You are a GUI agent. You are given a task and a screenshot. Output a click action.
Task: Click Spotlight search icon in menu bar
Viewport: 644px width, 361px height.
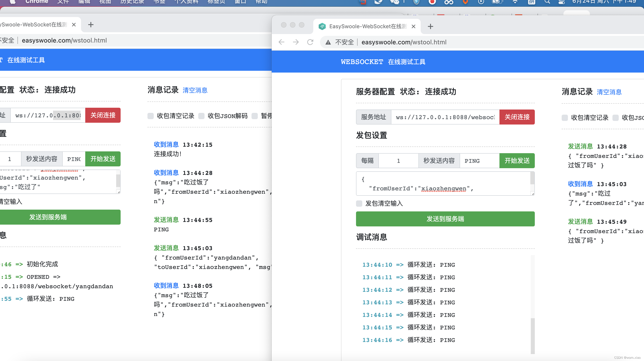tap(547, 2)
